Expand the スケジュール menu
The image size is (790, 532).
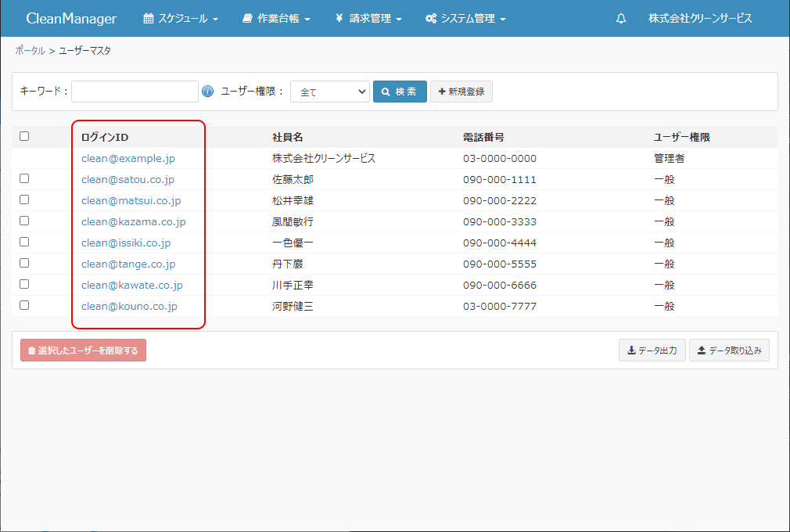(x=181, y=19)
